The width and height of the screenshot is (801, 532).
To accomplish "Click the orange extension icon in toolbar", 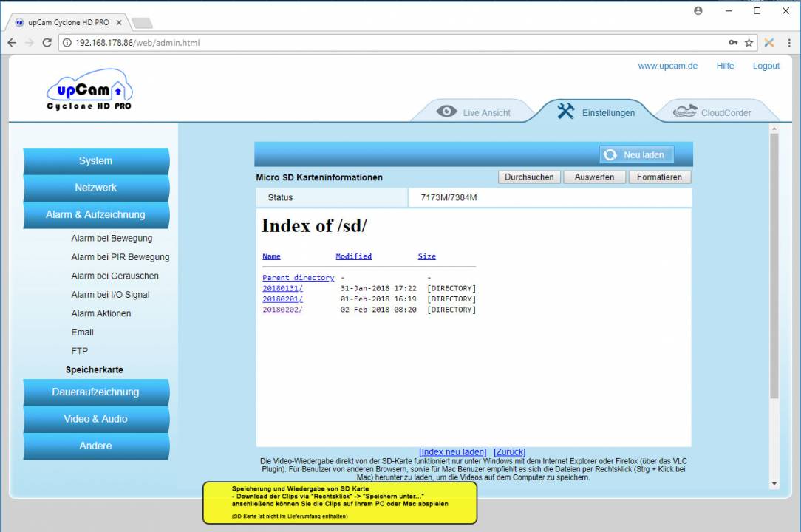I will [x=768, y=43].
